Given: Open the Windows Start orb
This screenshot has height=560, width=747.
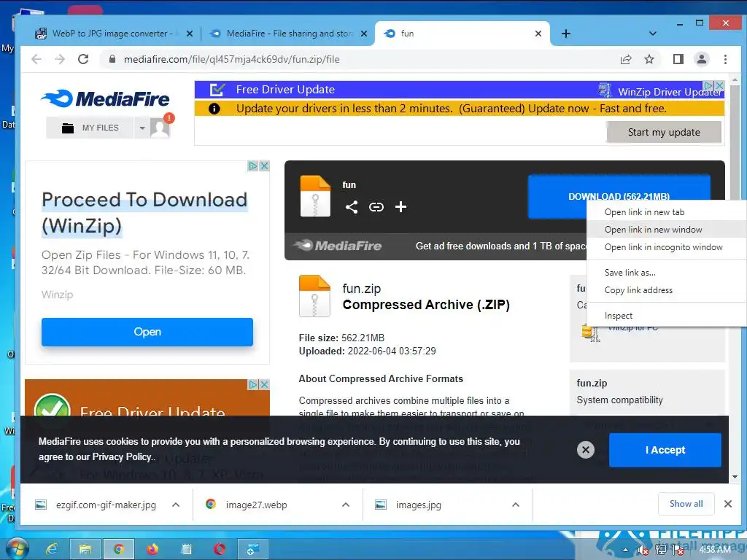Looking at the screenshot, I should [18, 548].
